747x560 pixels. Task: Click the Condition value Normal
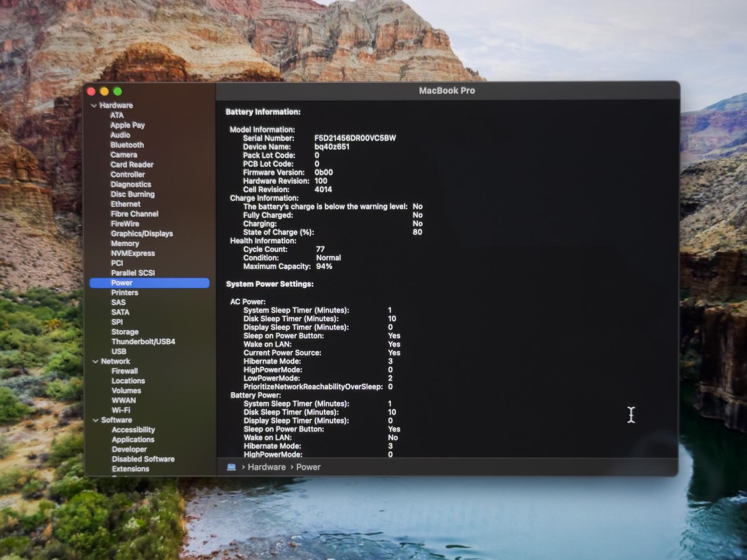pyautogui.click(x=328, y=258)
